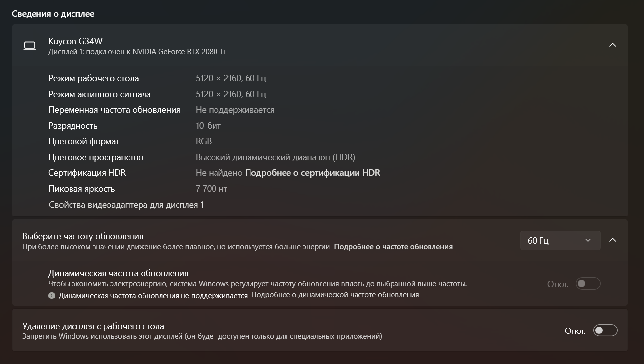This screenshot has width=644, height=364.
Task: Toggle Динамическая частота обновления switch
Action: click(588, 284)
